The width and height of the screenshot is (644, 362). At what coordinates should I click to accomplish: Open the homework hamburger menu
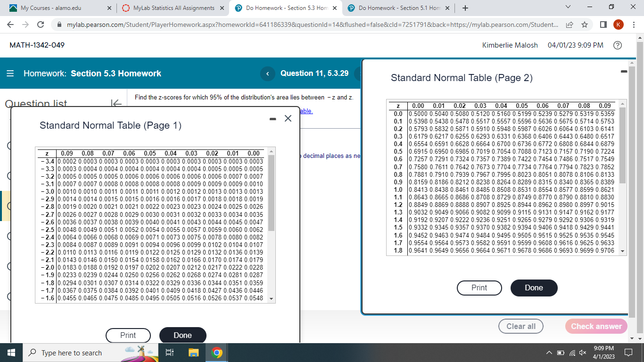(x=10, y=74)
